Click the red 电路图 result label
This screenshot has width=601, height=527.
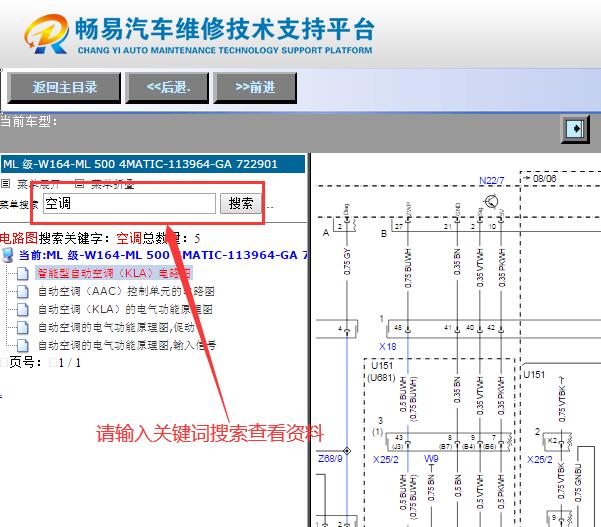pyautogui.click(x=19, y=238)
